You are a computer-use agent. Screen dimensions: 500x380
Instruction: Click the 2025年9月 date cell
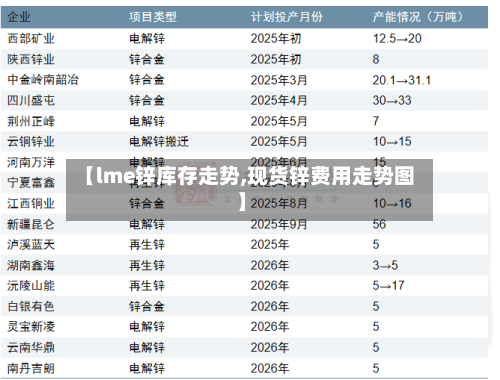pos(279,224)
